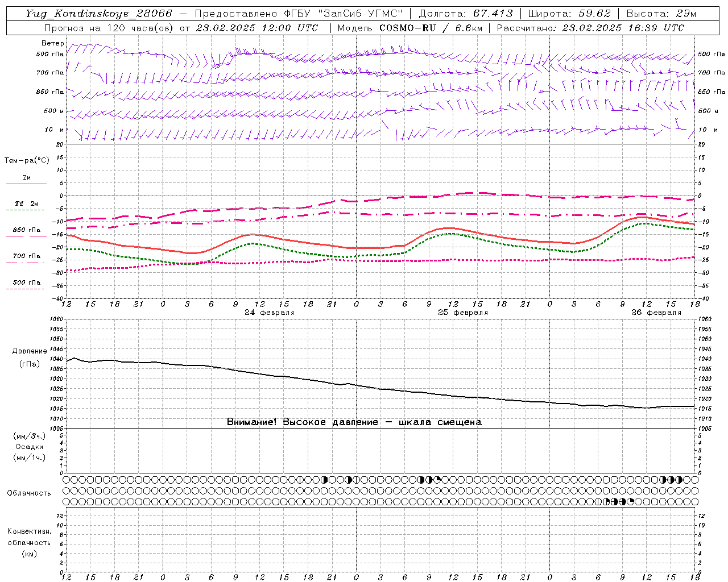Select the Прогноз на 120 часа(ов) text

click(x=109, y=28)
